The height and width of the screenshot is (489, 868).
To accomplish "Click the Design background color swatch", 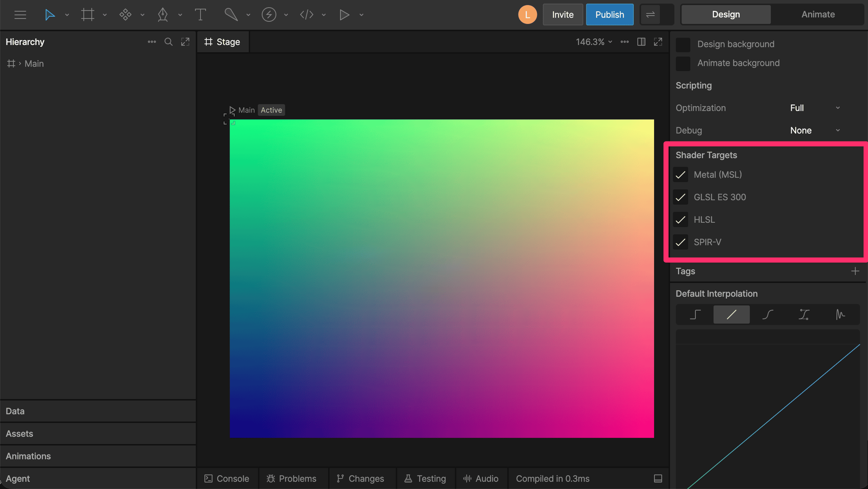I will 683,45.
